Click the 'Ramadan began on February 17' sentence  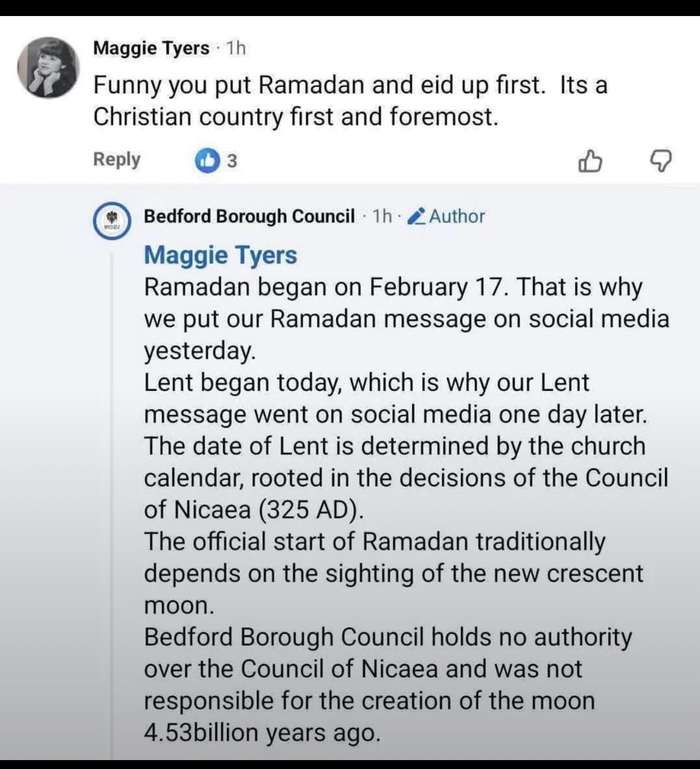[x=325, y=287]
